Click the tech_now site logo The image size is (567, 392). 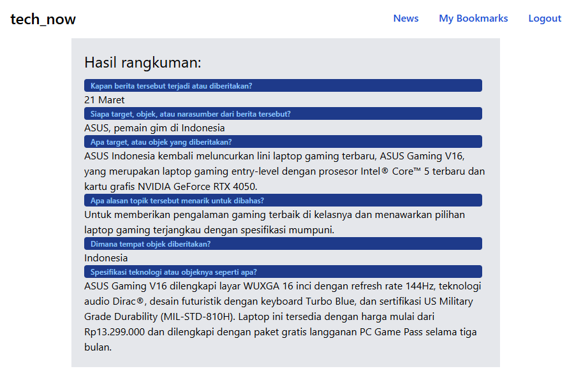tap(43, 19)
